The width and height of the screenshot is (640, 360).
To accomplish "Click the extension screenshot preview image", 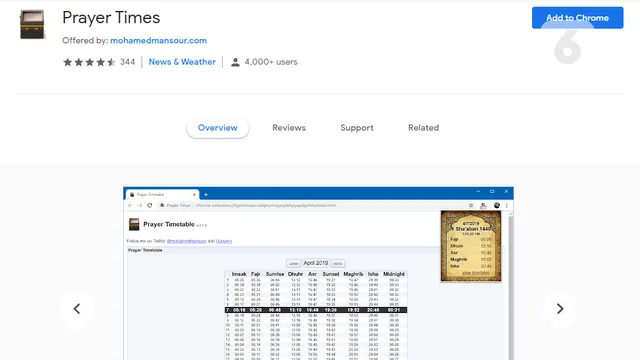I will pyautogui.click(x=318, y=273).
